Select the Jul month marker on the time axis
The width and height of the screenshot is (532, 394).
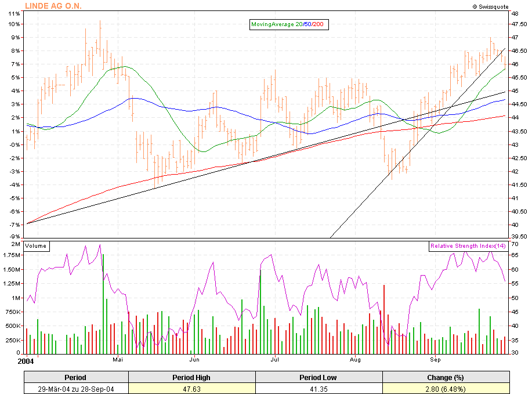[x=276, y=360]
